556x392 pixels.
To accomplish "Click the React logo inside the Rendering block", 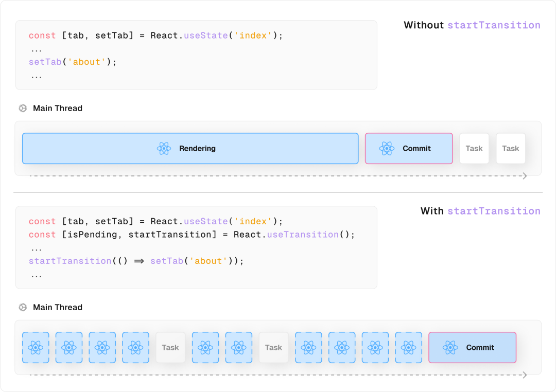I will coord(164,149).
